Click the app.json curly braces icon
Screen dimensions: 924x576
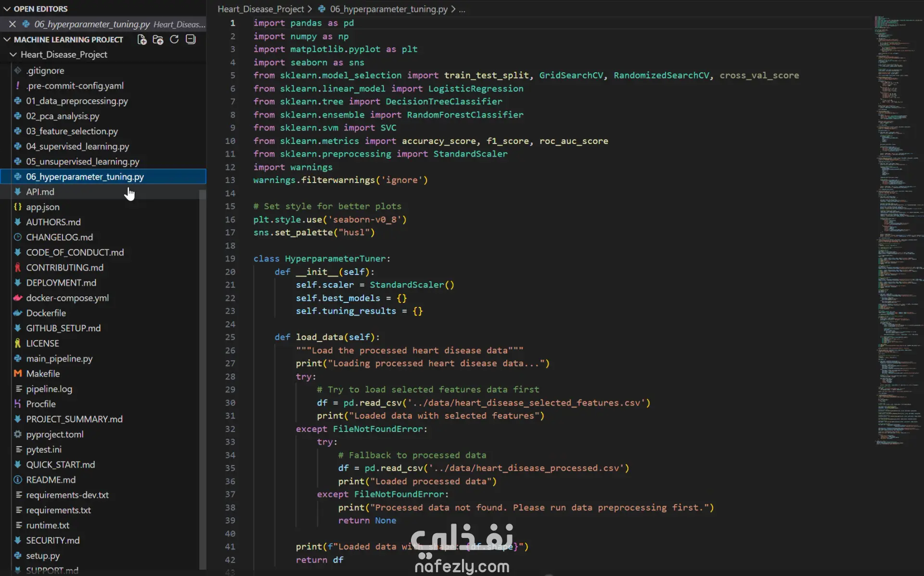coord(18,207)
